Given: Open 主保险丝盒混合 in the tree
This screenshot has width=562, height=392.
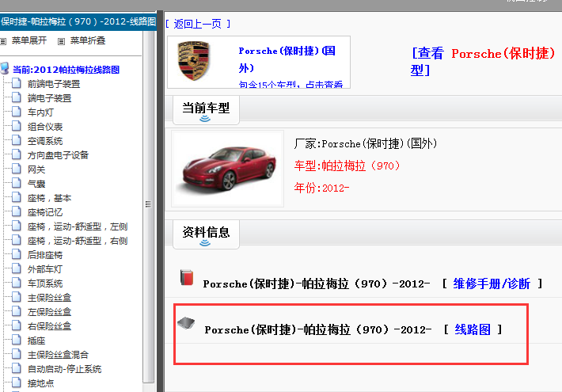Looking at the screenshot, I should [x=58, y=355].
